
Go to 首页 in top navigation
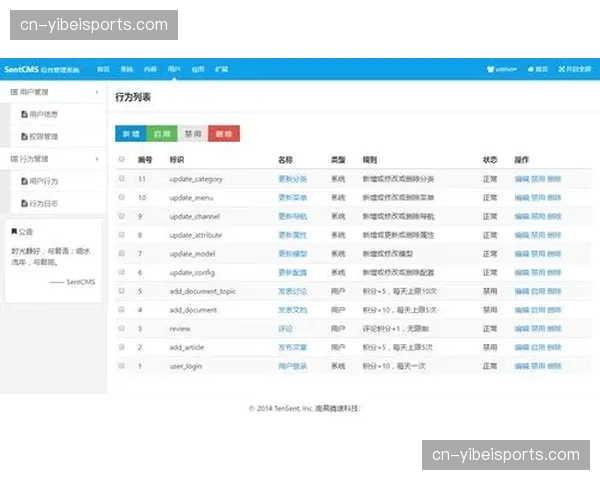coord(103,69)
